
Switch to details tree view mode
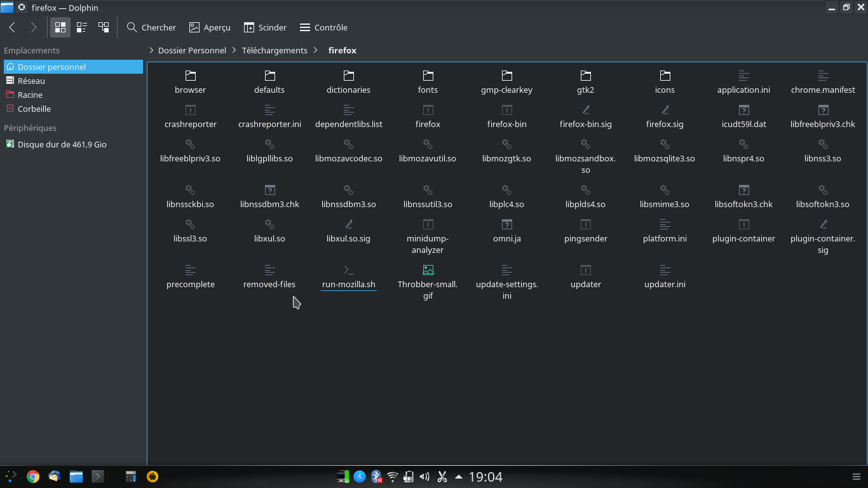click(x=104, y=27)
